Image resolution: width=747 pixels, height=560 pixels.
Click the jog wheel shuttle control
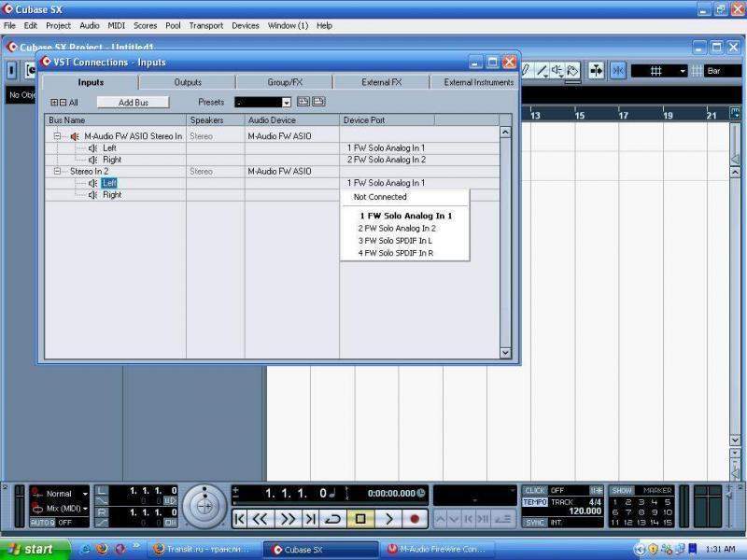pyautogui.click(x=204, y=506)
